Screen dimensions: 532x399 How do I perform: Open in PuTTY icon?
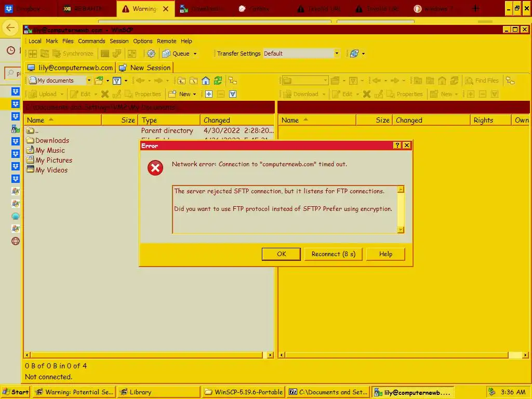point(117,54)
